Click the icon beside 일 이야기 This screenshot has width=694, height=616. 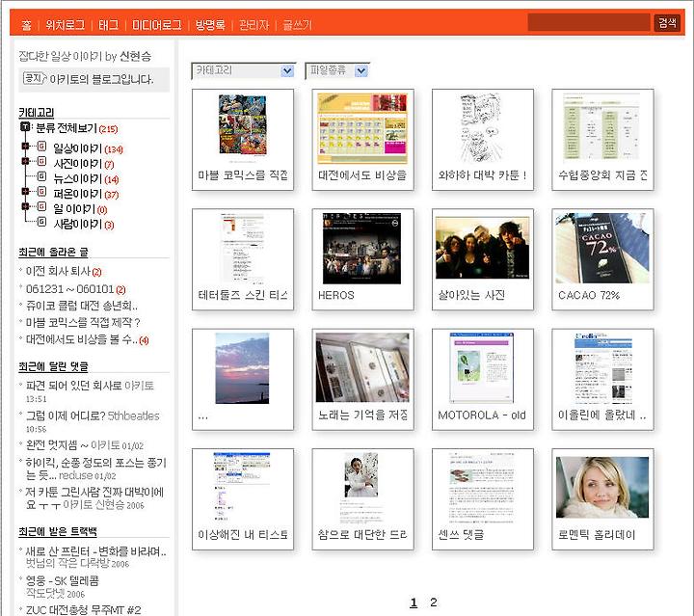41,206
